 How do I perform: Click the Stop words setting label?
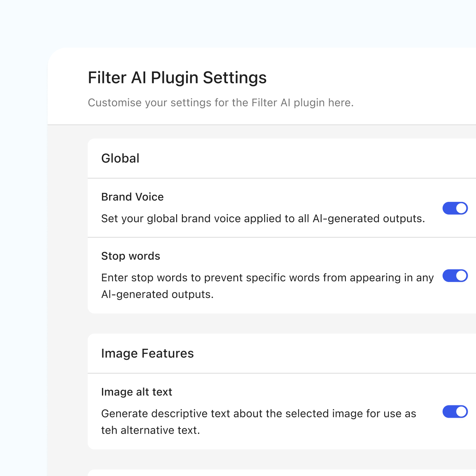pos(131,256)
